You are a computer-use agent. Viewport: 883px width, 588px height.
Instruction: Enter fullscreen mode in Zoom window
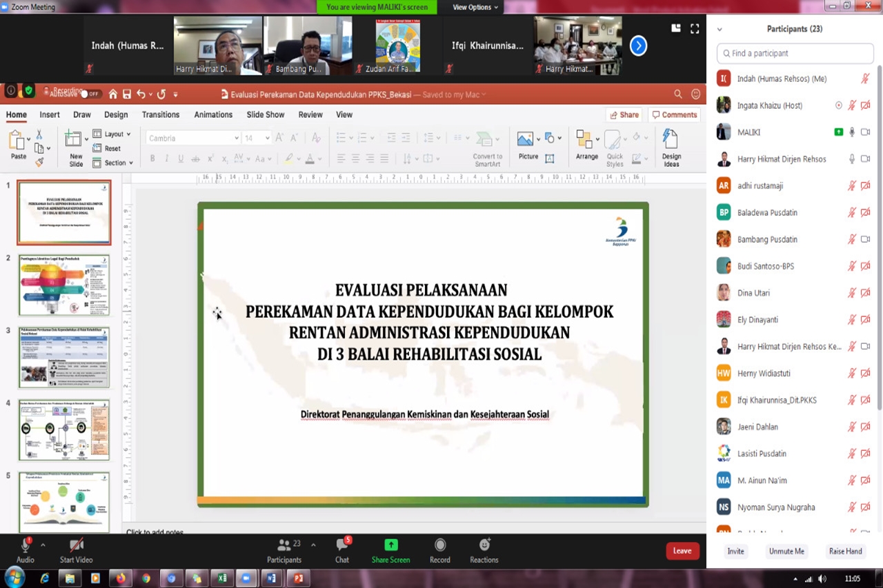point(695,29)
